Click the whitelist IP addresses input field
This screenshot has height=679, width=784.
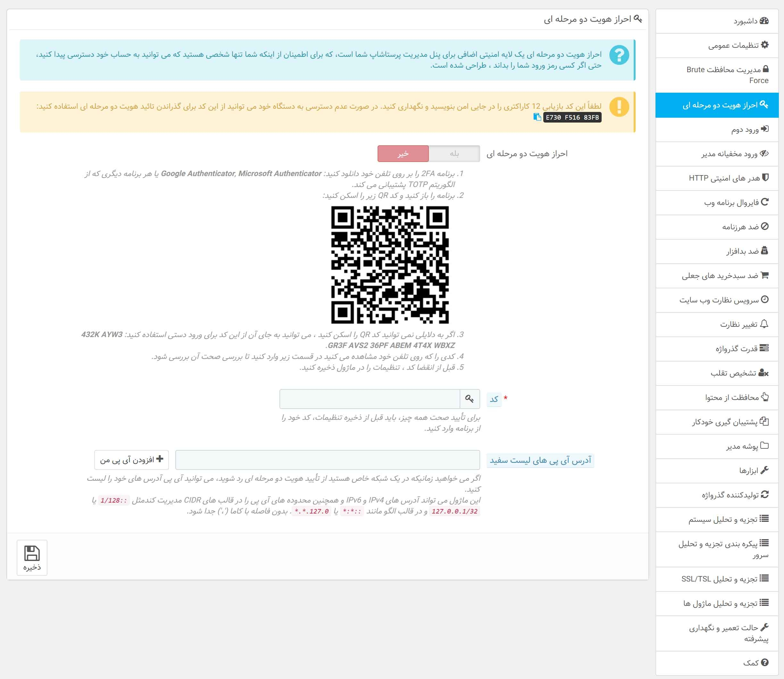click(x=328, y=460)
